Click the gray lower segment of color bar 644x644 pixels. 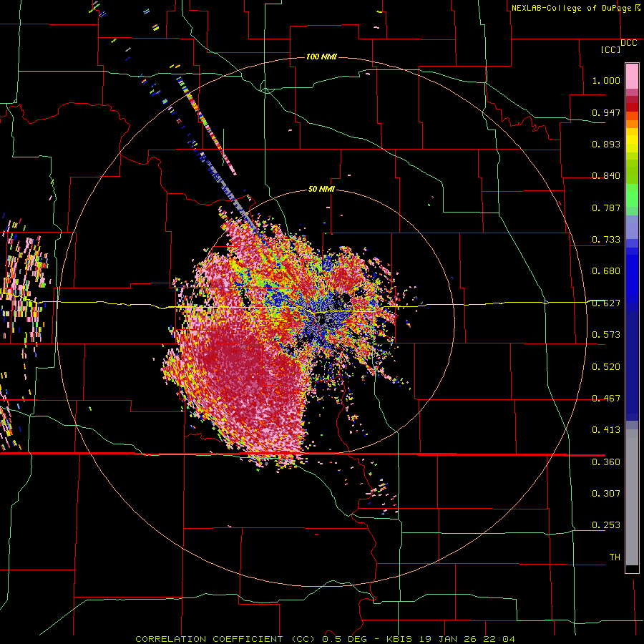(x=632, y=497)
